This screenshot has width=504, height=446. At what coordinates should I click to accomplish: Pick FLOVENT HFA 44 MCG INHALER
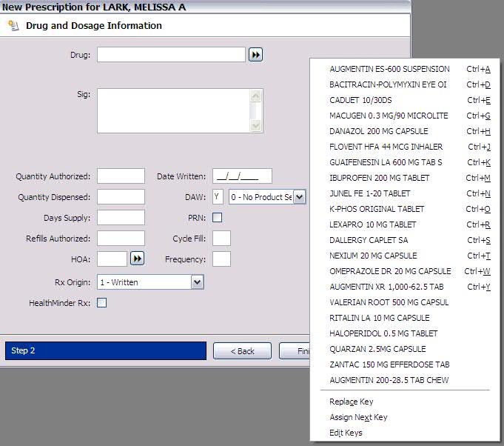pyautogui.click(x=405, y=147)
